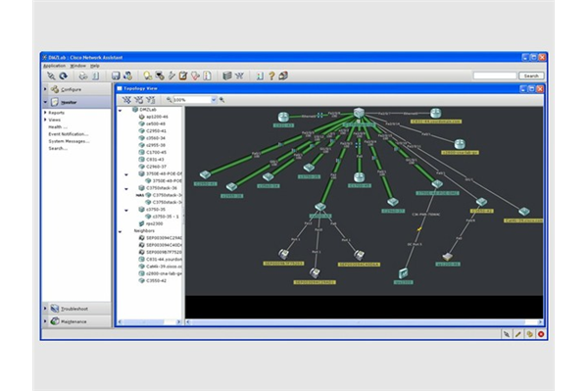
Task: Click the Front Panel View device-stack icon
Action: 227,76
